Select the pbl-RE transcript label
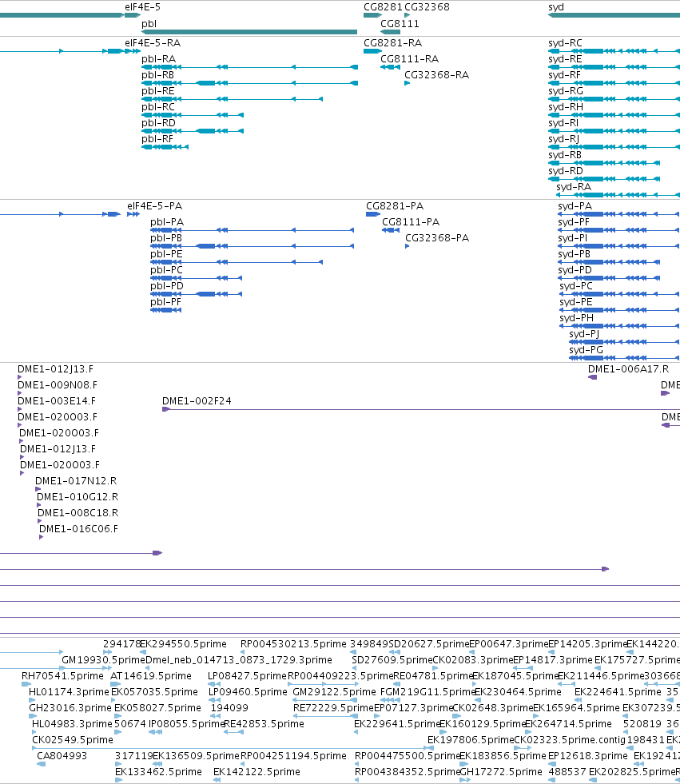This screenshot has height=784, width=680. click(x=158, y=91)
